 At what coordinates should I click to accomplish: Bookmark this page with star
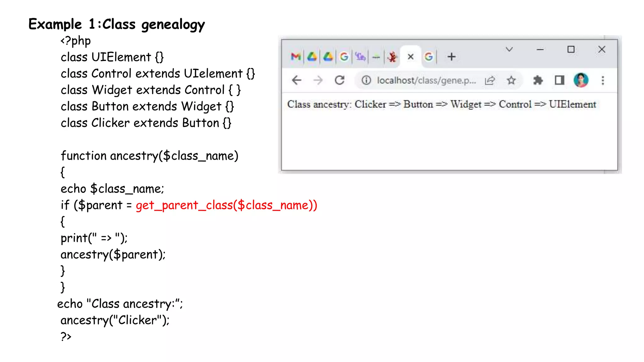(511, 80)
